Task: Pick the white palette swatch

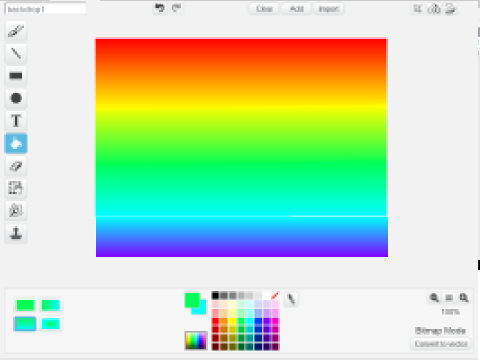Action: 266,295
